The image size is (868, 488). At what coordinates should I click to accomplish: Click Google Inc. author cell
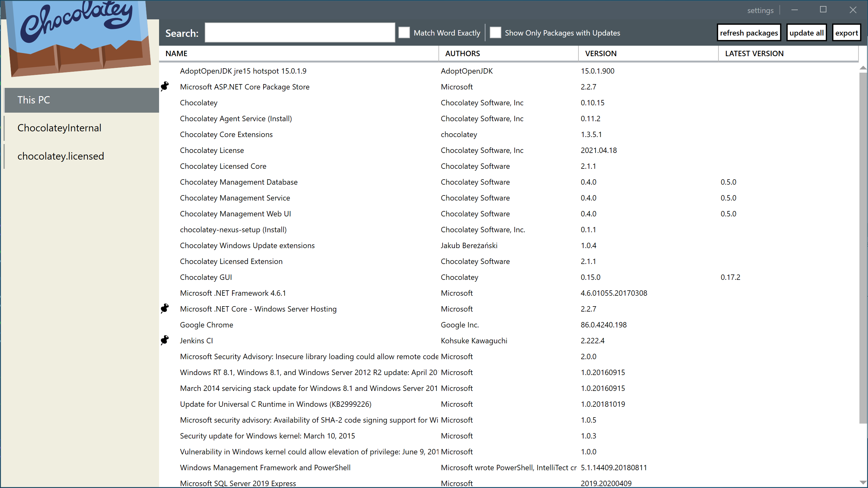pyautogui.click(x=460, y=325)
